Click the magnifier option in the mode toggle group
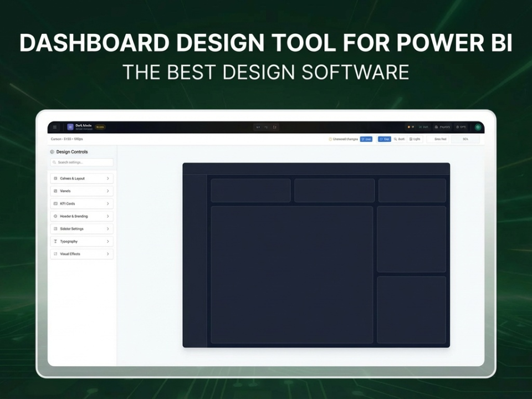The image size is (532, 399). point(400,139)
